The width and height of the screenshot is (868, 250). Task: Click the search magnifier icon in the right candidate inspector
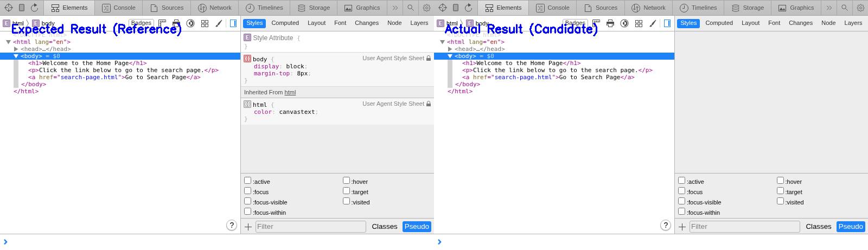[x=845, y=8]
